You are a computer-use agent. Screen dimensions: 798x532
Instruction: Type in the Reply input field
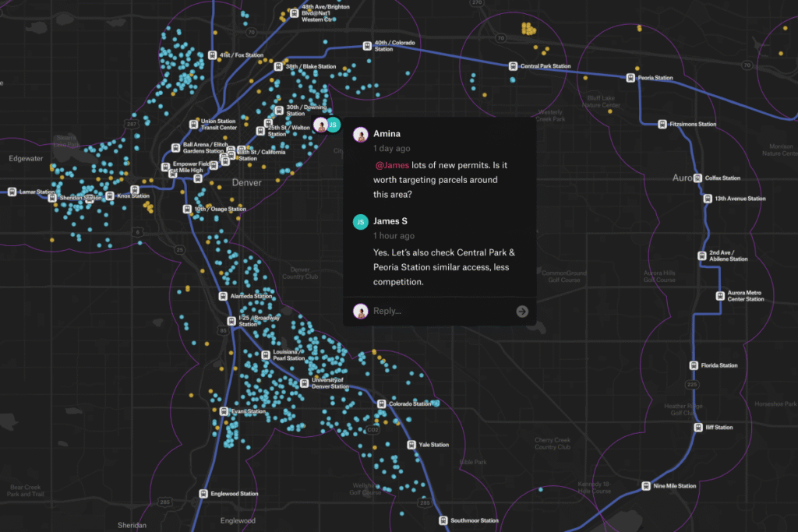440,312
